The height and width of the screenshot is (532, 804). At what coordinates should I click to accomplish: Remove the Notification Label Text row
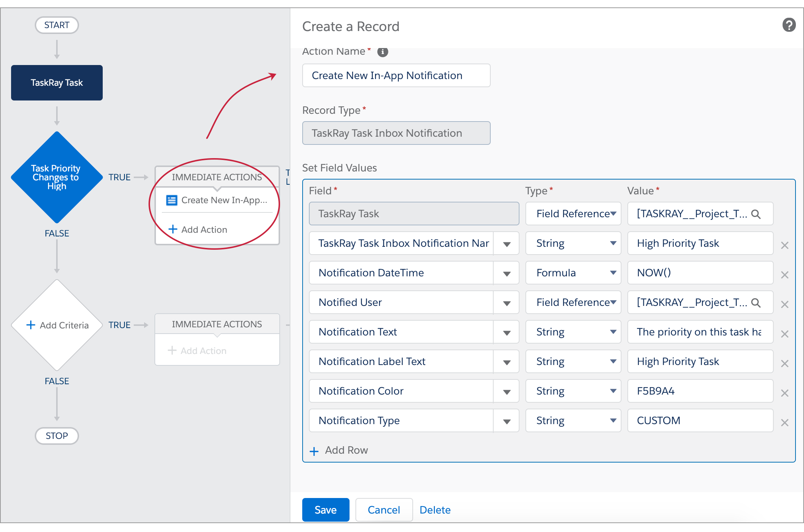point(785,364)
